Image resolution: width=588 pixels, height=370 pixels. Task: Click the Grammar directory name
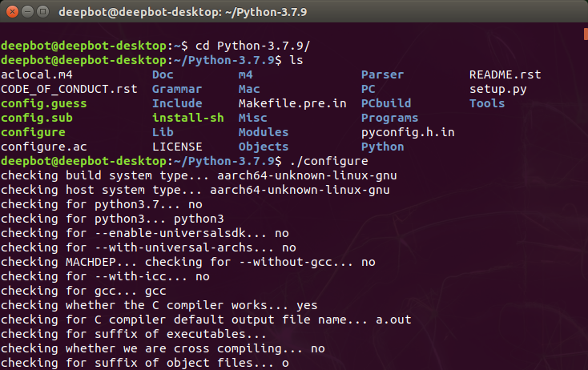[177, 89]
